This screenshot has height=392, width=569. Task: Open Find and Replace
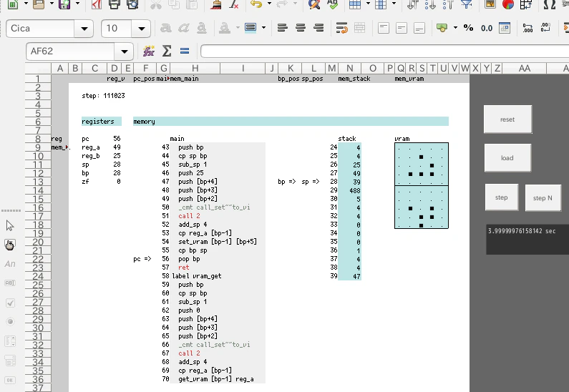click(314, 4)
